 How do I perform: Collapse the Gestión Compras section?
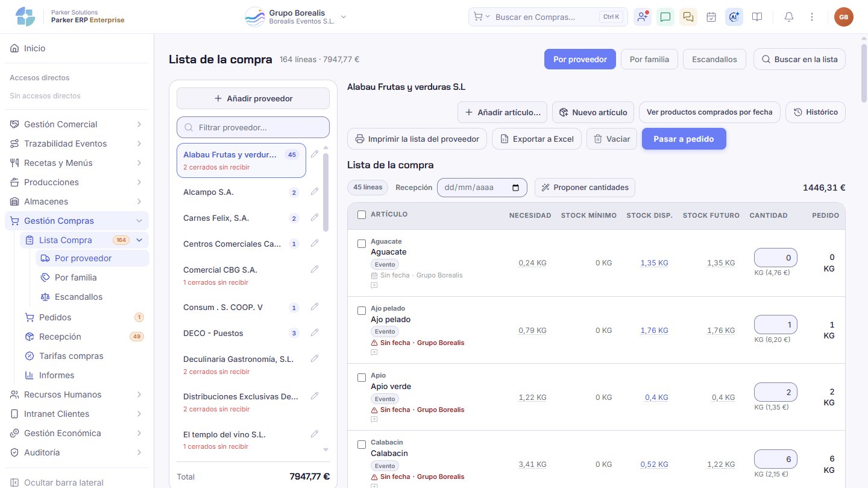coord(77,221)
